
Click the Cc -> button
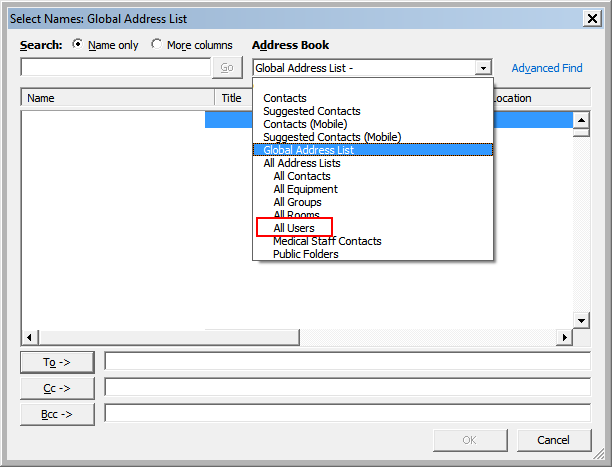[x=57, y=388]
